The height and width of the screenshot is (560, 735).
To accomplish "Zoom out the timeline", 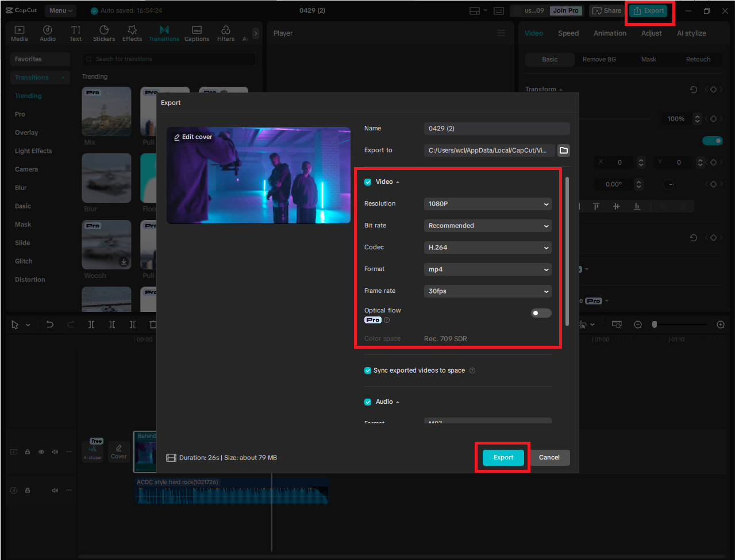I will pyautogui.click(x=638, y=325).
